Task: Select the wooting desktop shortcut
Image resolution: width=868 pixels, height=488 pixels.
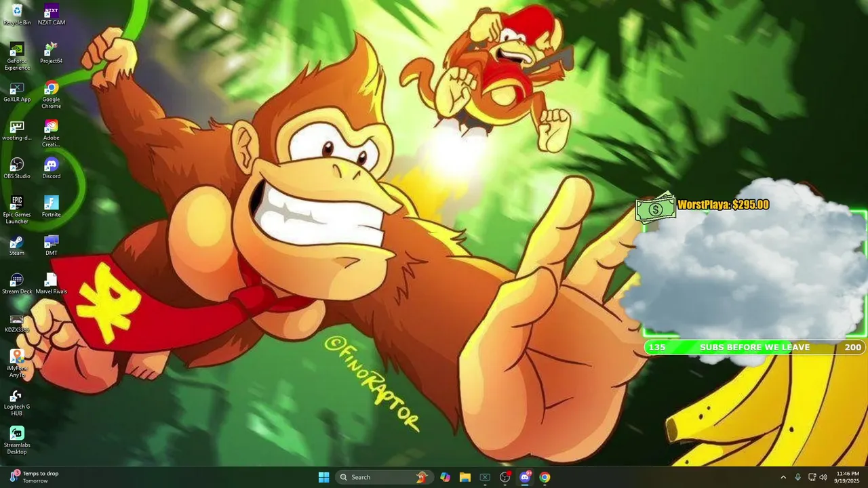Action: tap(17, 131)
